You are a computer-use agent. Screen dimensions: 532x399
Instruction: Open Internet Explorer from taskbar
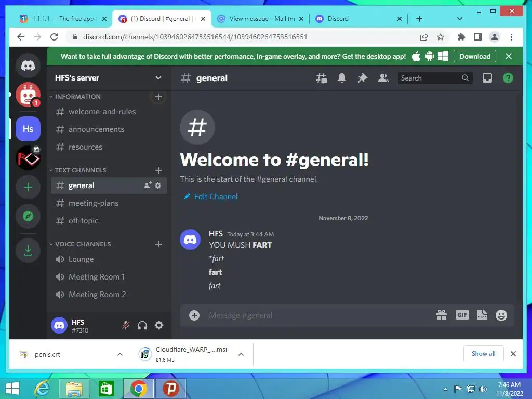click(43, 389)
